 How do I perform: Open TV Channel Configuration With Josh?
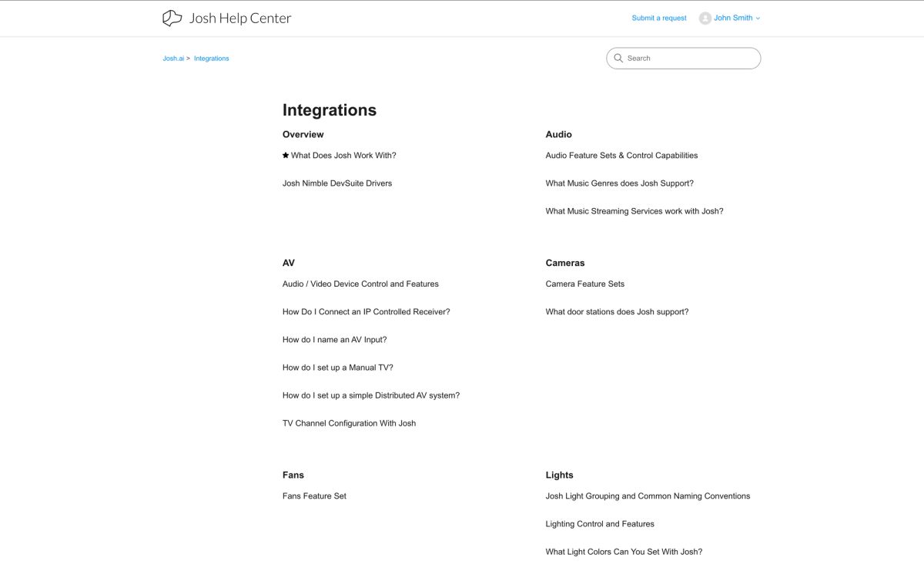click(x=350, y=423)
